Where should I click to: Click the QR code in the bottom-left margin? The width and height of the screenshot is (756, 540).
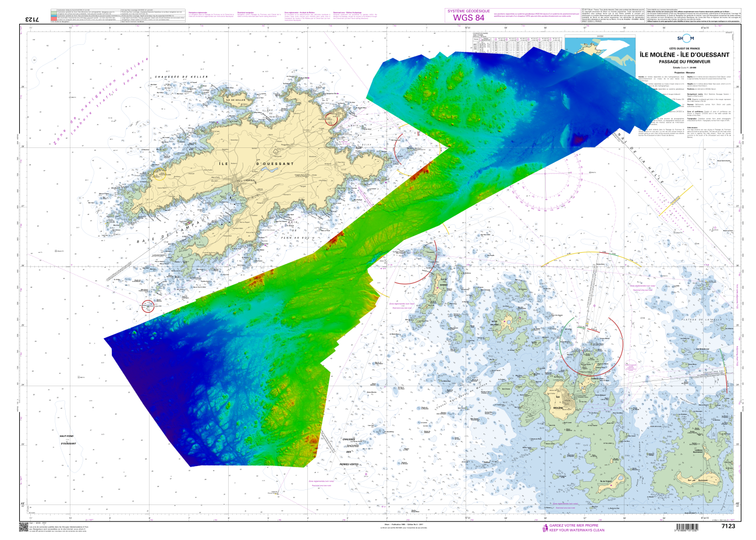(x=24, y=526)
